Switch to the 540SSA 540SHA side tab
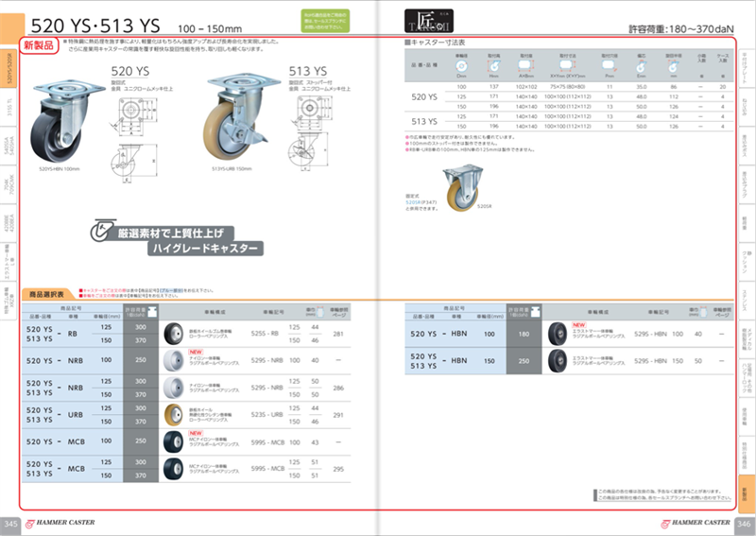Image resolution: width=756 pixels, height=536 pixels. [x=9, y=146]
